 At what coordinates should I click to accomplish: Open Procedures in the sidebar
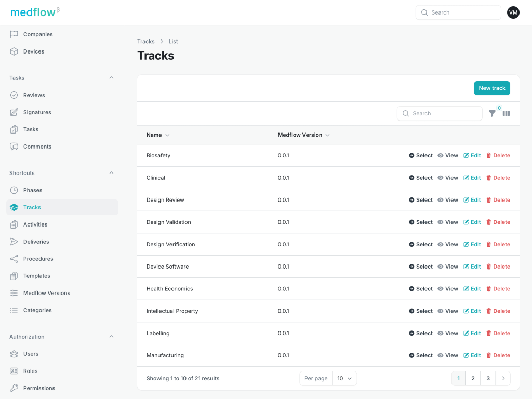pyautogui.click(x=38, y=259)
